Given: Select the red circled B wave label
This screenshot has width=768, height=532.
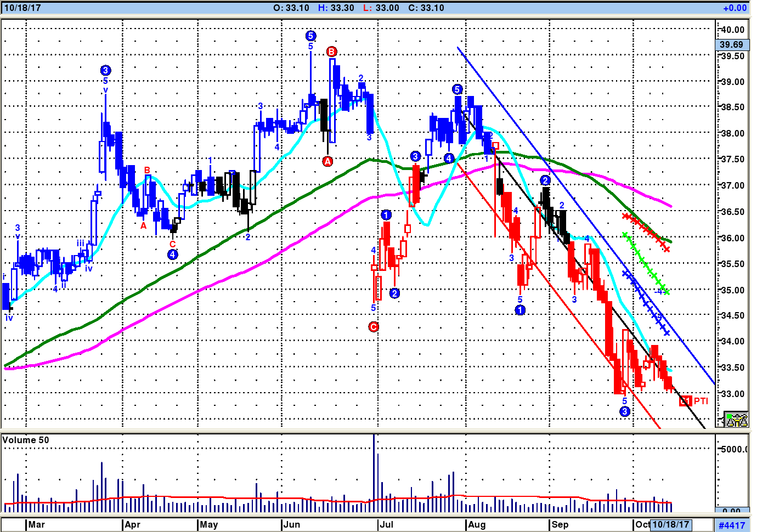Looking at the screenshot, I should (x=331, y=52).
